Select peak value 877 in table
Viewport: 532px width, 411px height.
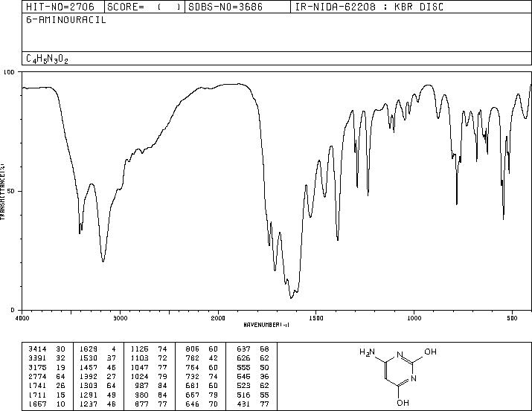coord(142,404)
